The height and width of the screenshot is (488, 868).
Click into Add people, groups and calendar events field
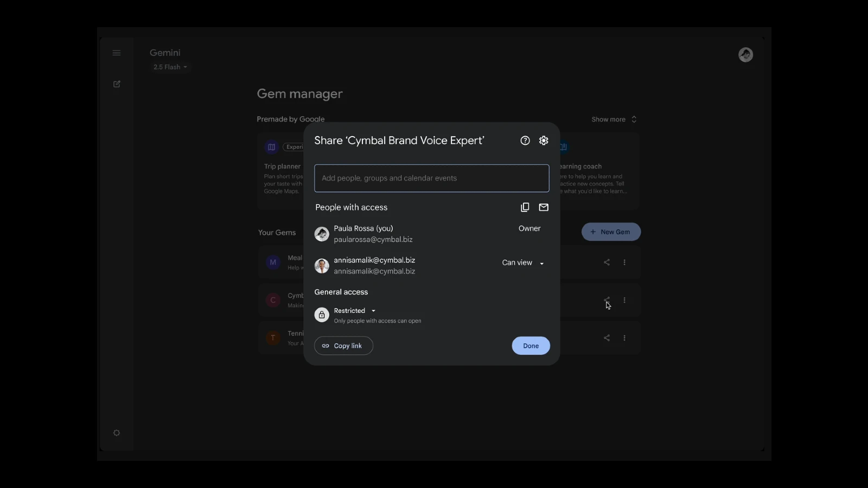pos(432,178)
